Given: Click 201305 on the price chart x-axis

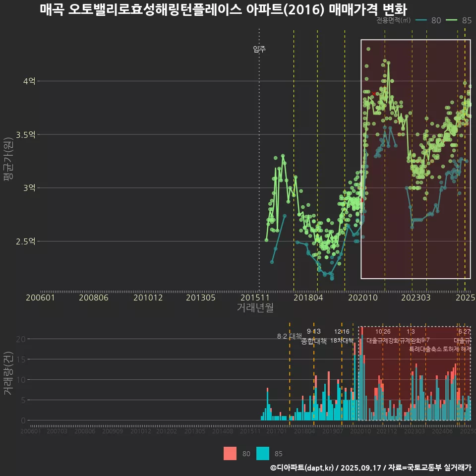Looking at the screenshot, I should pos(201,297).
